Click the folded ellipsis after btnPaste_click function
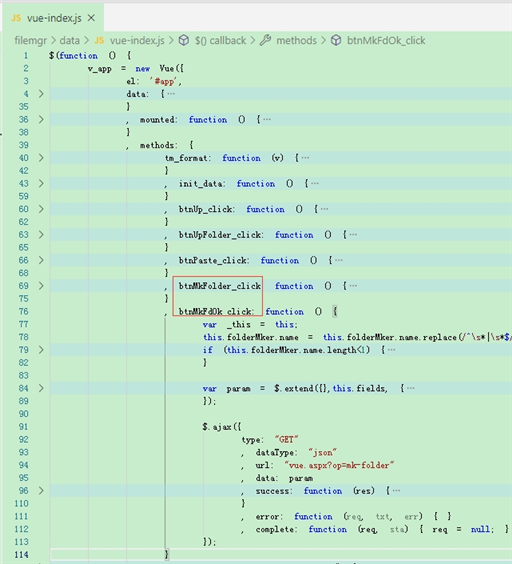Image resolution: width=512 pixels, height=564 pixels. point(339,260)
